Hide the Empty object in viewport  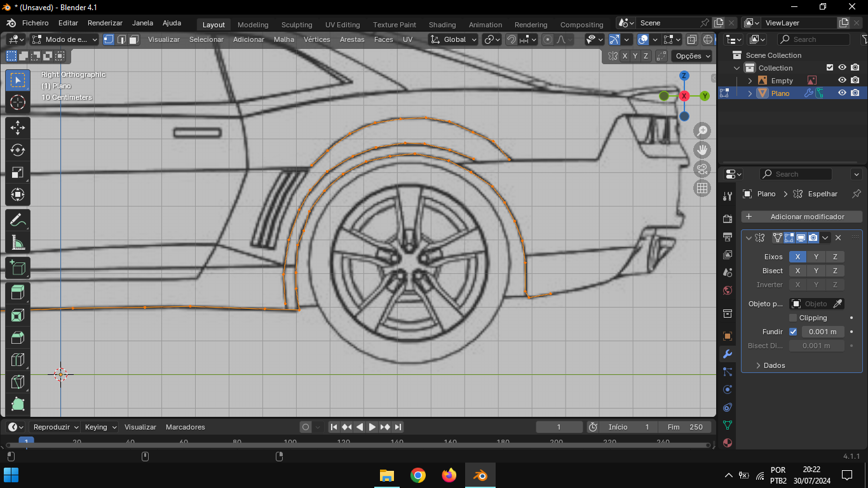coord(842,81)
